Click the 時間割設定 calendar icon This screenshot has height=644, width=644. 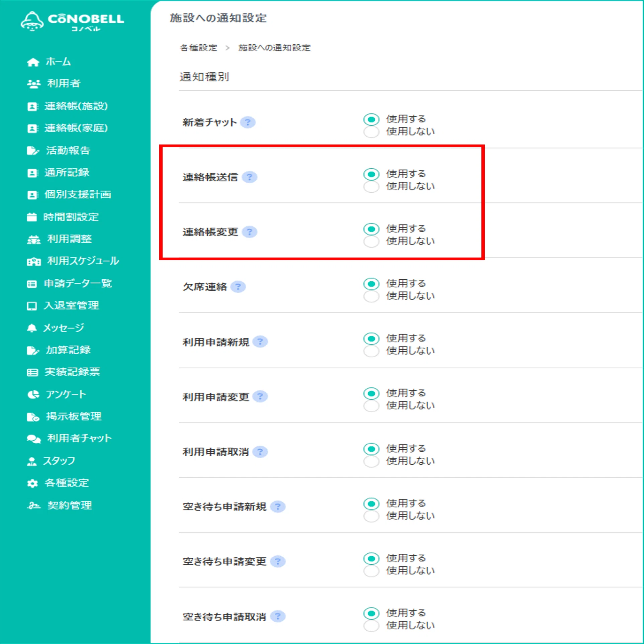[x=32, y=217]
